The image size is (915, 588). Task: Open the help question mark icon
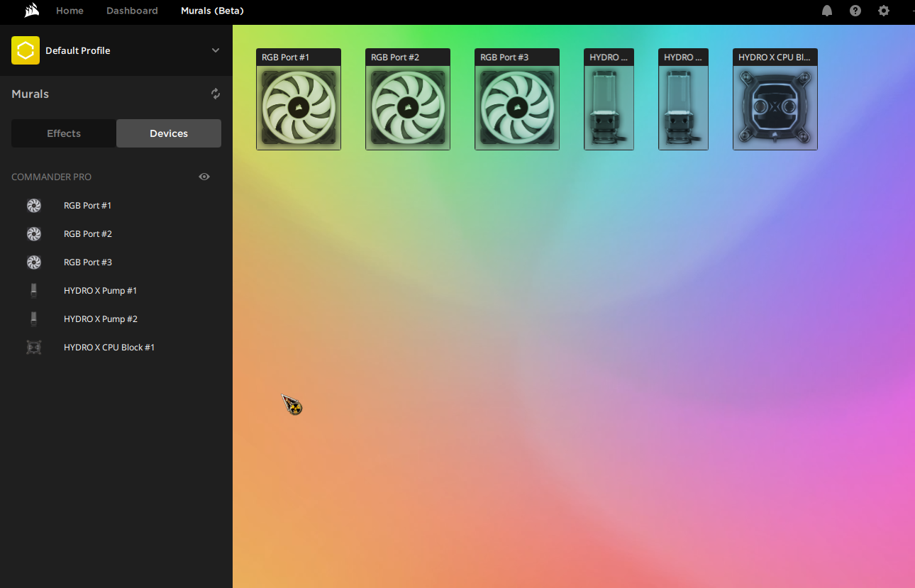[x=855, y=11]
